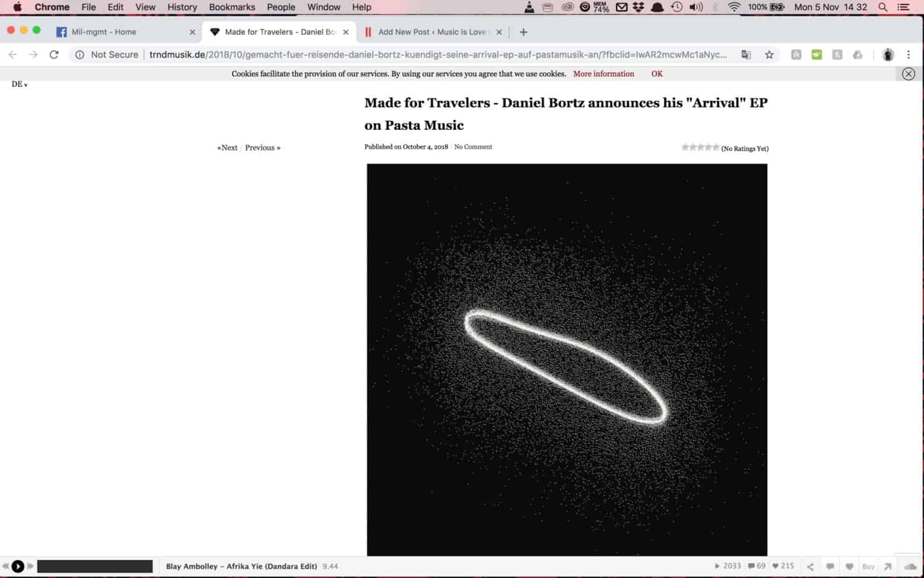Click the comments count 69 in player

click(x=757, y=566)
